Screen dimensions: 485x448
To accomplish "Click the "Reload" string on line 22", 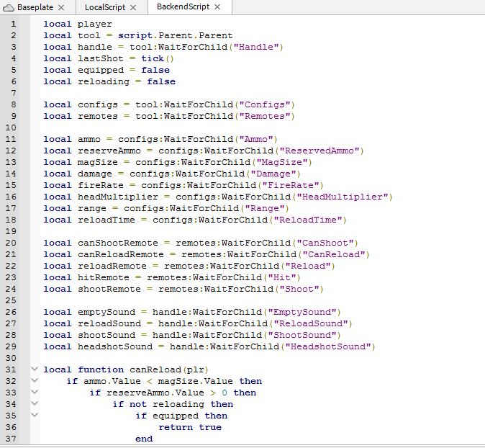I will tap(308, 266).
